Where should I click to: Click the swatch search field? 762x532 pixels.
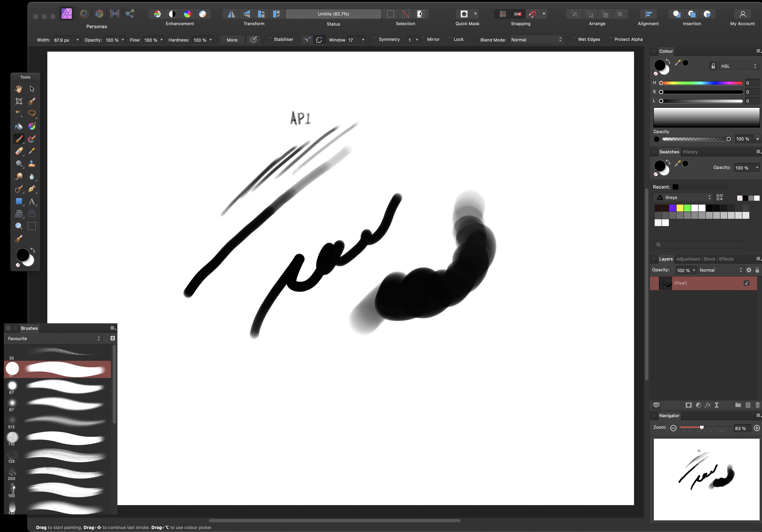(699, 245)
